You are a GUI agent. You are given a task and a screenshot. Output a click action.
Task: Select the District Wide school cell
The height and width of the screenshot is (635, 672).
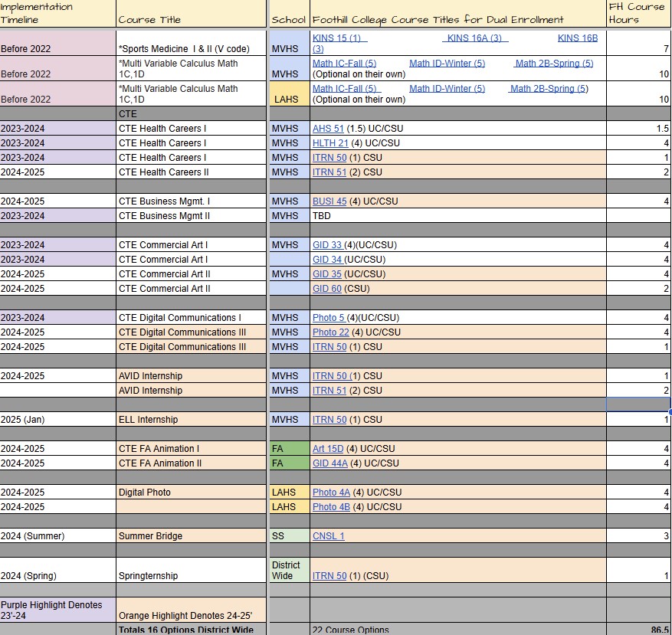coord(290,571)
